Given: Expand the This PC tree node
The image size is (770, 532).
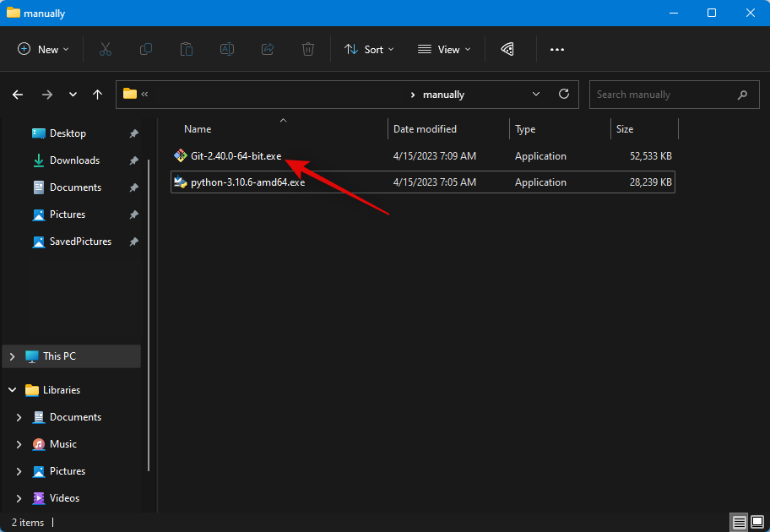Looking at the screenshot, I should click(12, 356).
